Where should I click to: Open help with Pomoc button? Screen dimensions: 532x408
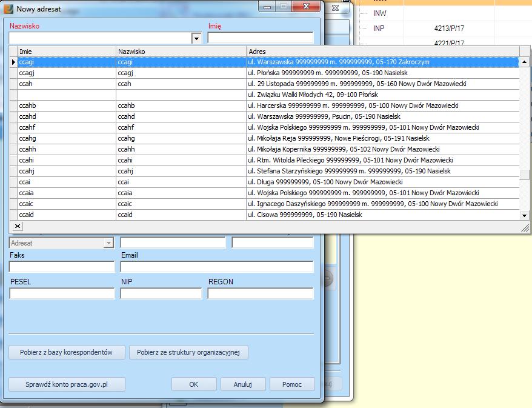click(292, 384)
